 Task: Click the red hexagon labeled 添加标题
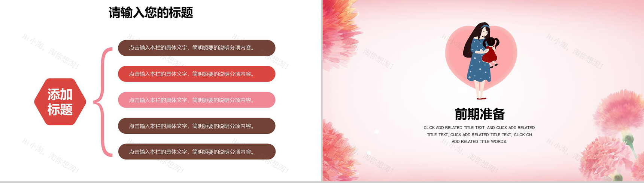click(60, 102)
